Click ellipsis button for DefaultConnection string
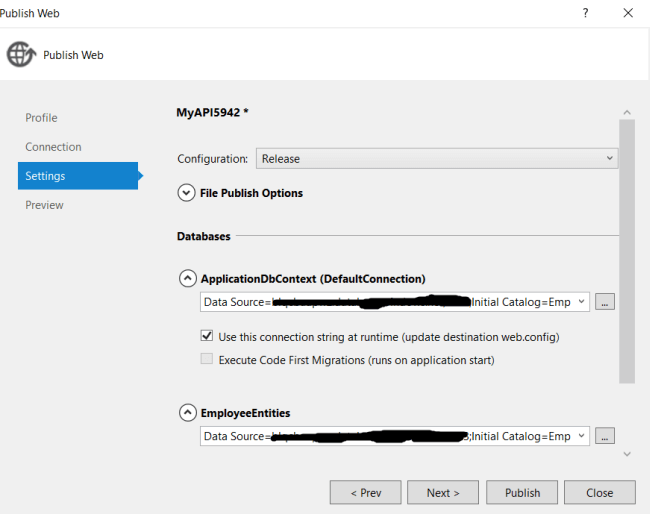The height and width of the screenshot is (514, 650). (605, 302)
